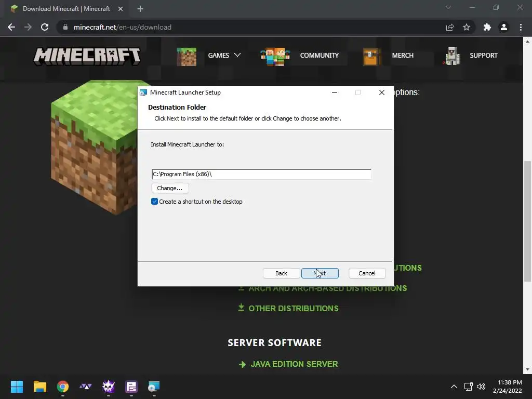
Task: Reload the minecraft.net page
Action: point(45,27)
